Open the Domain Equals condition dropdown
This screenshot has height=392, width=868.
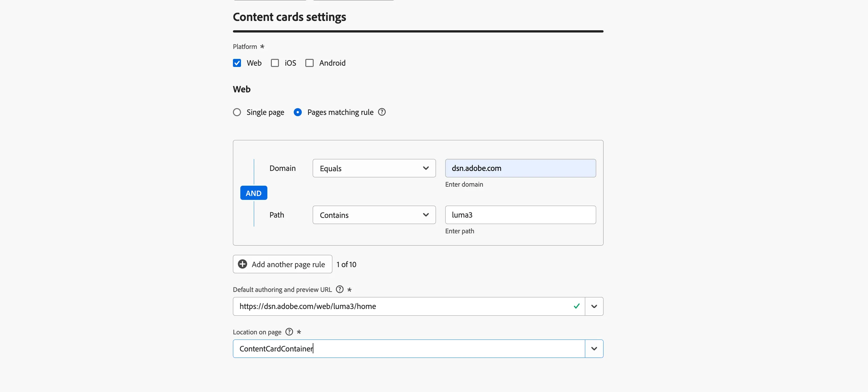pyautogui.click(x=374, y=168)
